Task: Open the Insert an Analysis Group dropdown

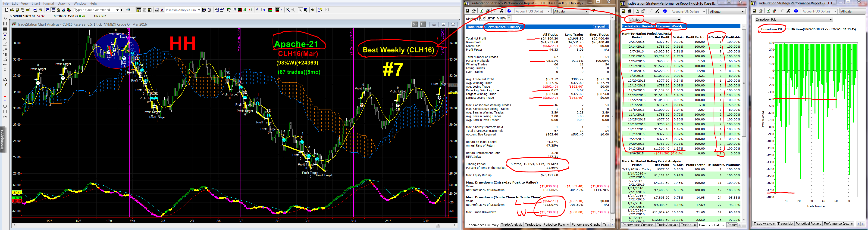Action: point(199,10)
